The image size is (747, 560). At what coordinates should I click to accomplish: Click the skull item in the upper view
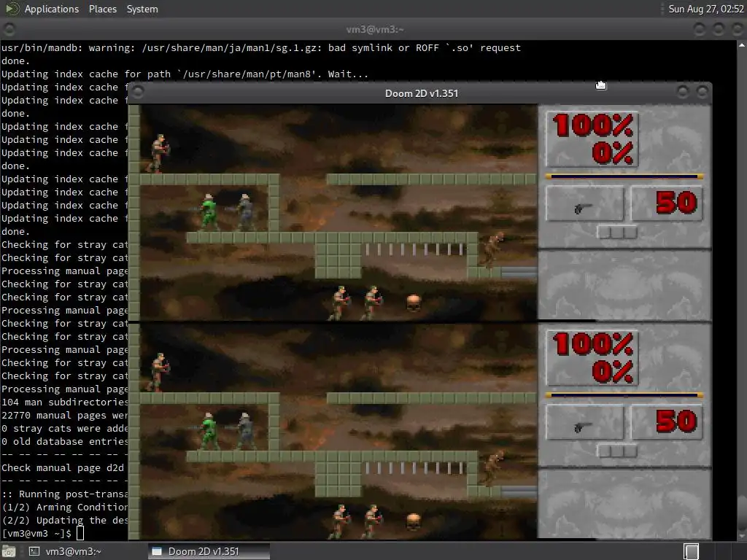coord(414,303)
